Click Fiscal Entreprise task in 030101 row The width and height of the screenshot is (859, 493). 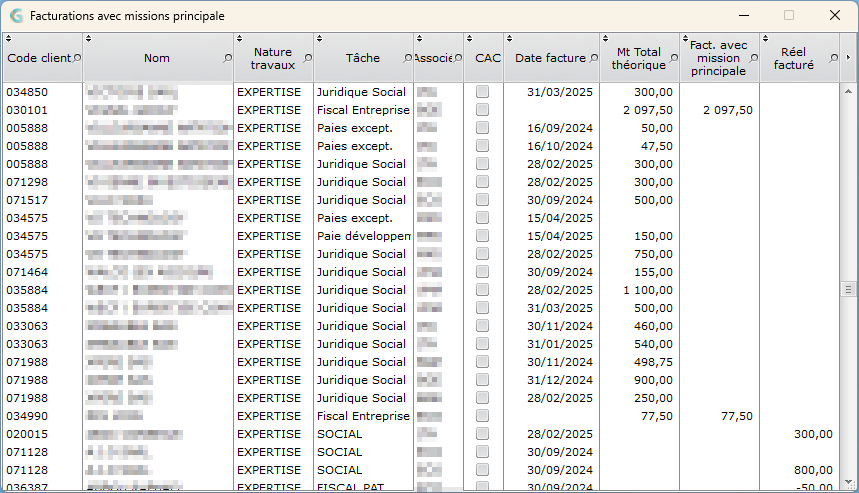click(x=363, y=110)
